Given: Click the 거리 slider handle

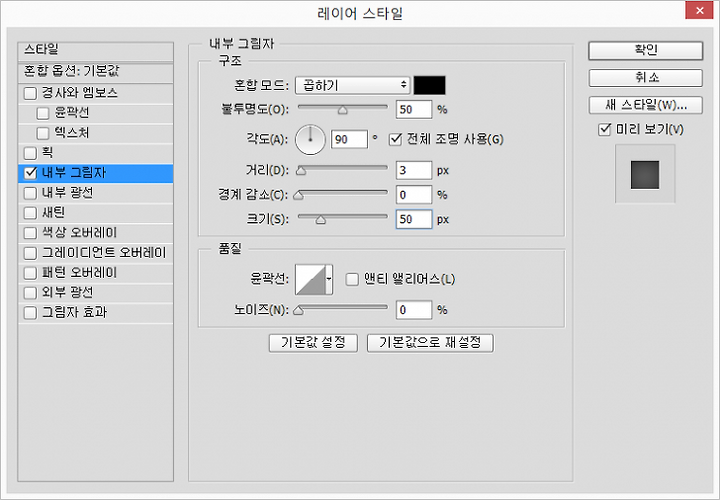Looking at the screenshot, I should [x=301, y=171].
